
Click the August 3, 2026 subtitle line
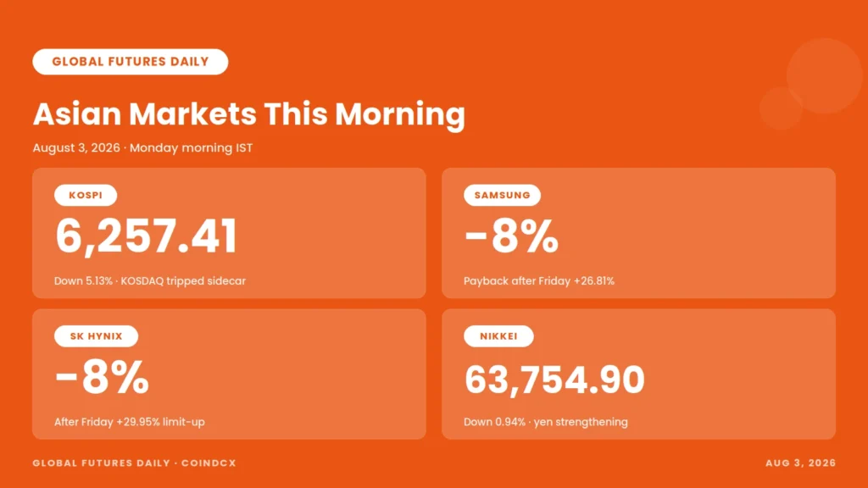[x=142, y=148]
